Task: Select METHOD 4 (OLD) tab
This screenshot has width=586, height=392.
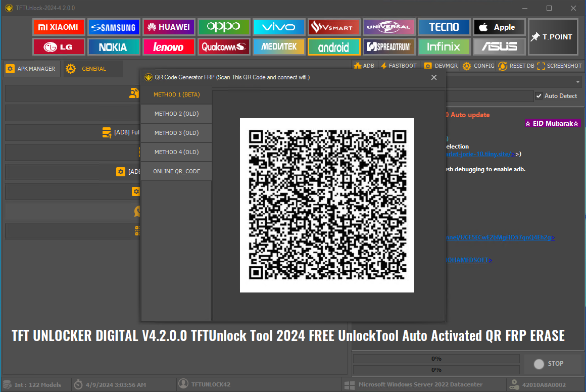Action: (176, 152)
